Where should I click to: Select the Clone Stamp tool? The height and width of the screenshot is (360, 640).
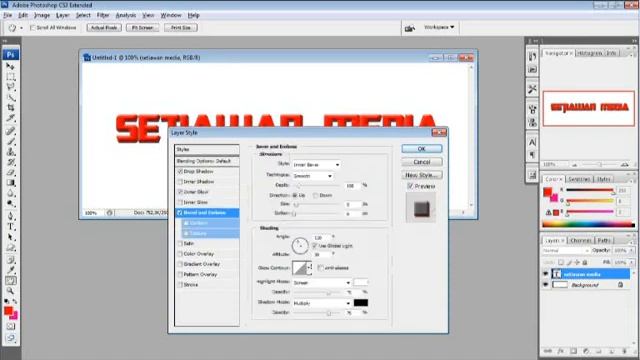click(x=11, y=152)
